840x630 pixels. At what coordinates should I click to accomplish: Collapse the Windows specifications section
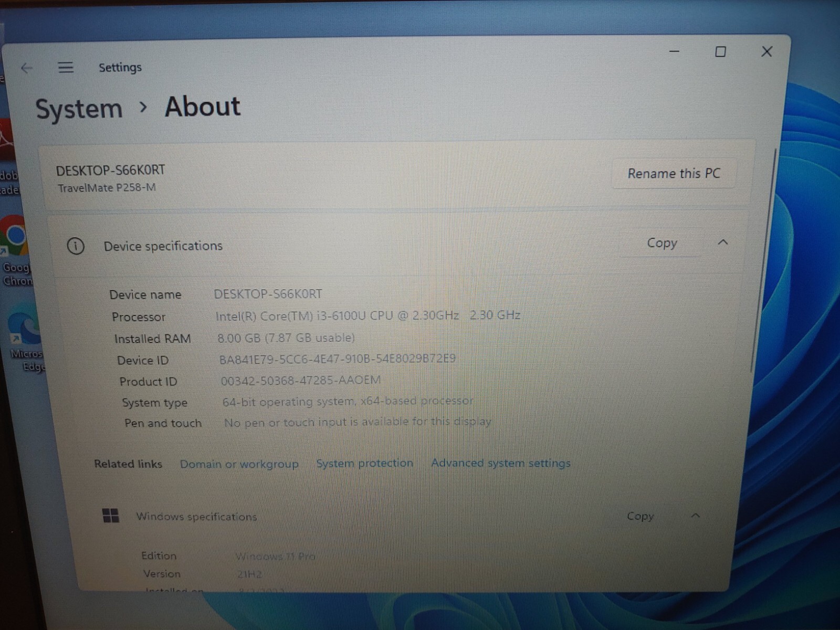[x=696, y=516]
